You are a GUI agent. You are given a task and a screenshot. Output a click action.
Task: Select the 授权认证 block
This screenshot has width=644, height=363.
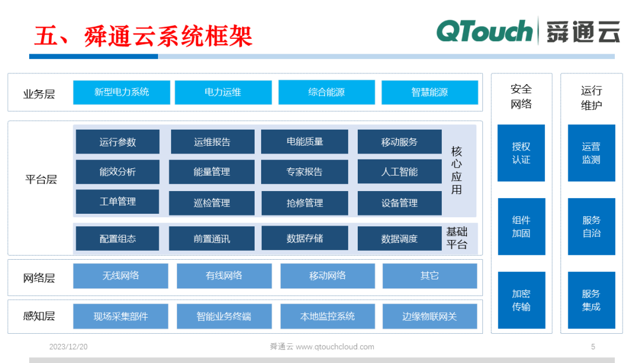click(x=521, y=153)
